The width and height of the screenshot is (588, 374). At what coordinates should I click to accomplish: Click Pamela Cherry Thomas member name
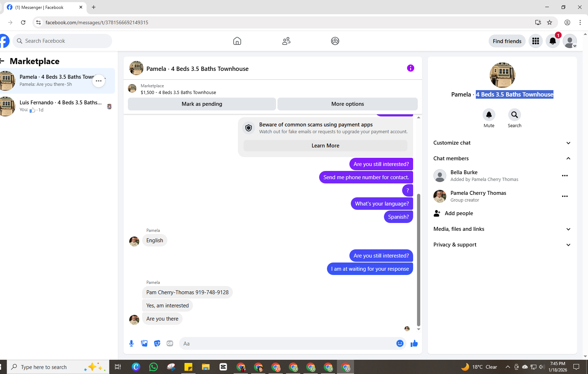pyautogui.click(x=478, y=193)
